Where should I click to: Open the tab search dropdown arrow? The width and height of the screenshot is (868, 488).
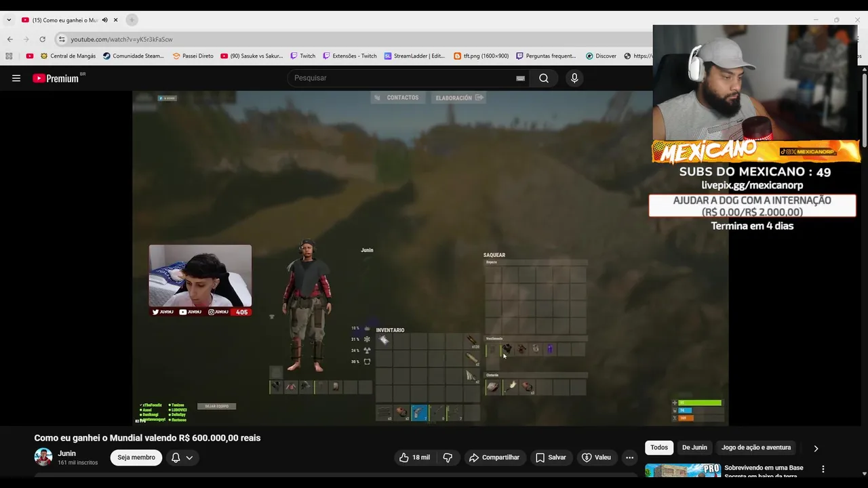point(9,20)
